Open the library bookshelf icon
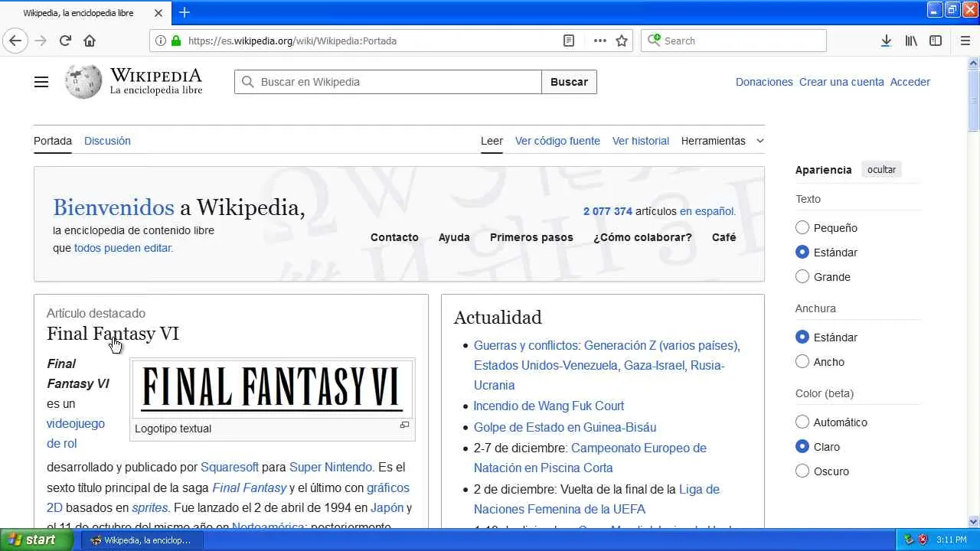Viewport: 980px width, 551px height. pos(911,41)
